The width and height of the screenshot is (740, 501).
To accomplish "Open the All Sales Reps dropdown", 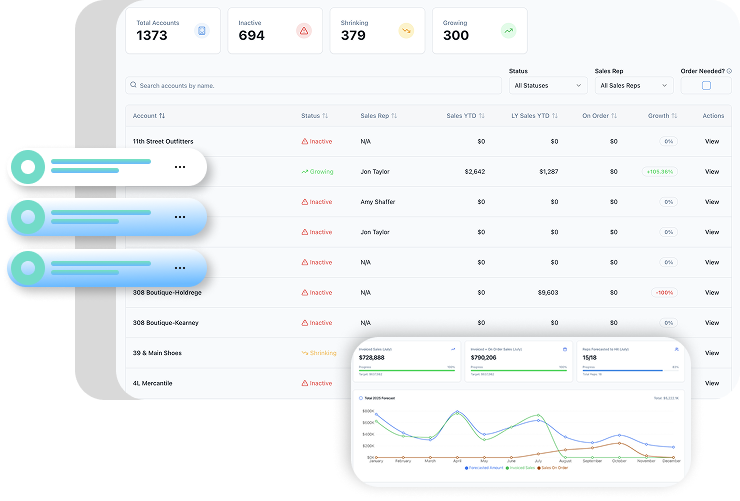I will [632, 86].
